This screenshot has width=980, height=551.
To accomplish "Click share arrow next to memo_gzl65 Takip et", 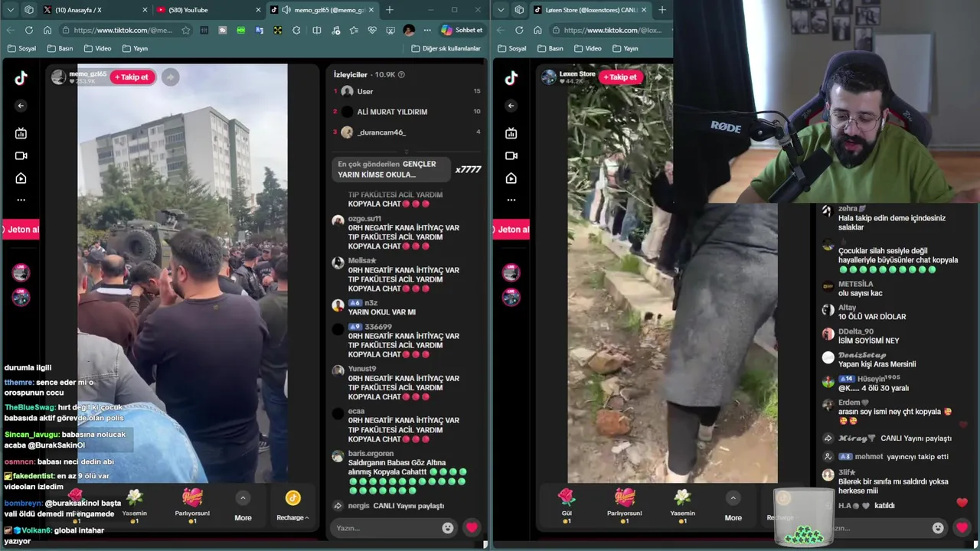I will coord(170,77).
